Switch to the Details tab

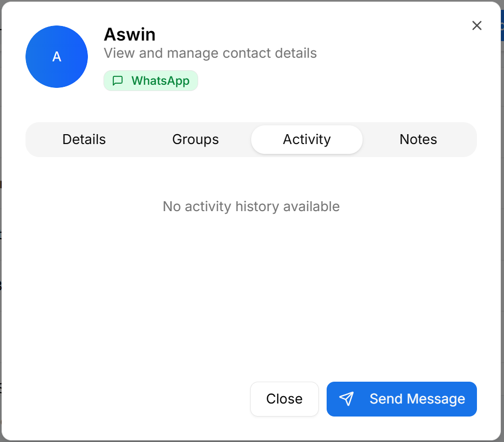pos(84,139)
